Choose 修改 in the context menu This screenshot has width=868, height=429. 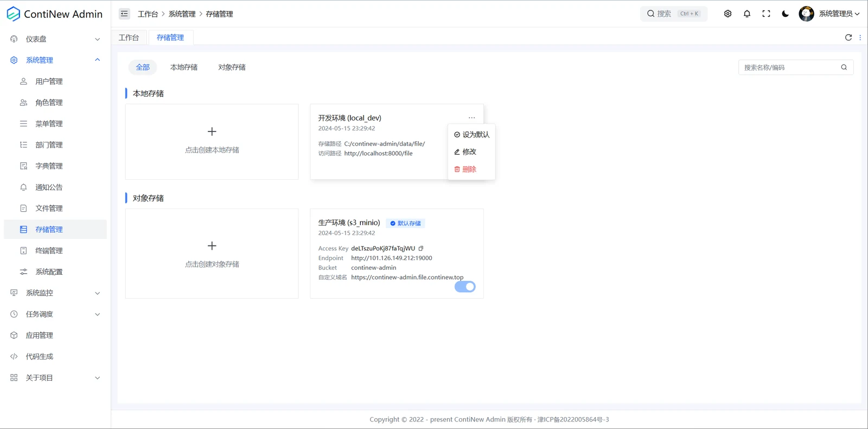pos(471,152)
